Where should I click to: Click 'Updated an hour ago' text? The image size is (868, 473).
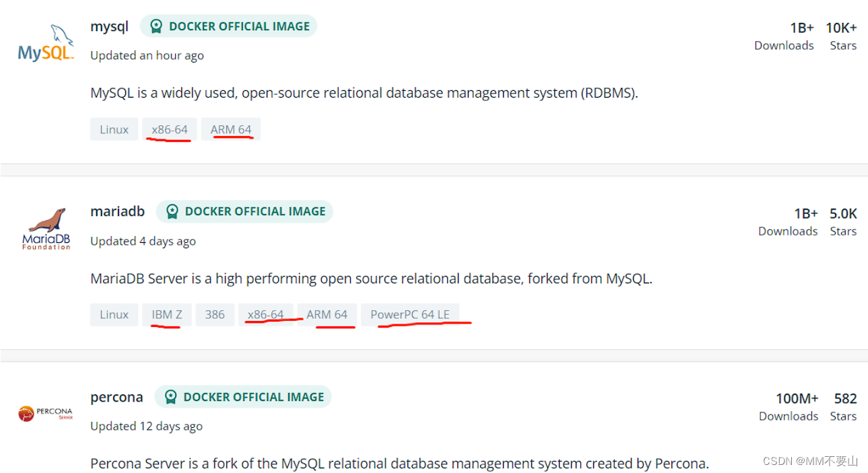point(147,56)
